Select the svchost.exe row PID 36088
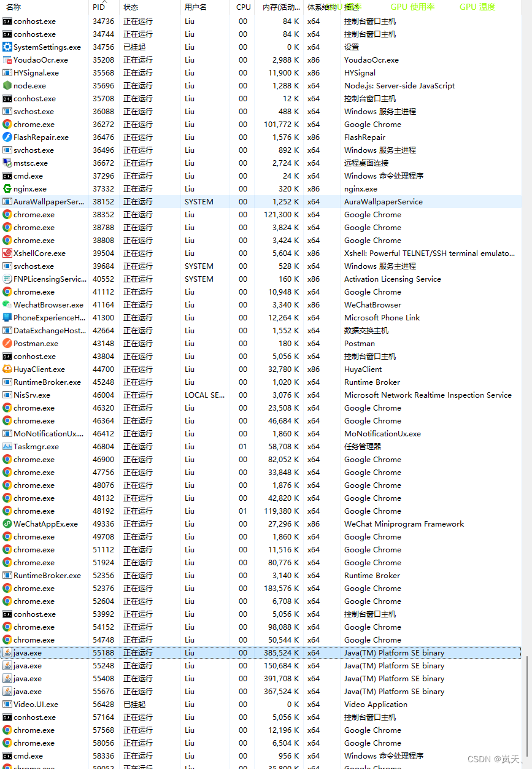 tap(261, 112)
